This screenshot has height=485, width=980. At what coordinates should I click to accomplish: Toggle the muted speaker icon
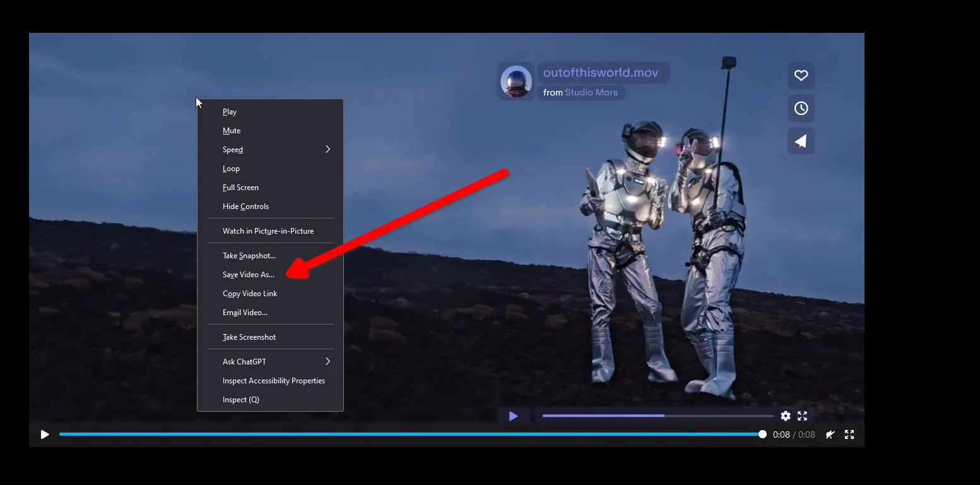click(x=830, y=434)
